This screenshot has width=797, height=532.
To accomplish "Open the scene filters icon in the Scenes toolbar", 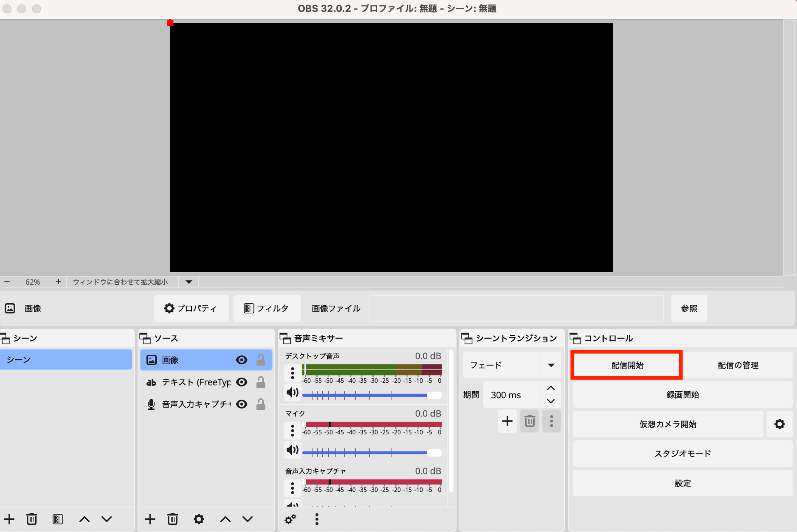I will pos(58,519).
